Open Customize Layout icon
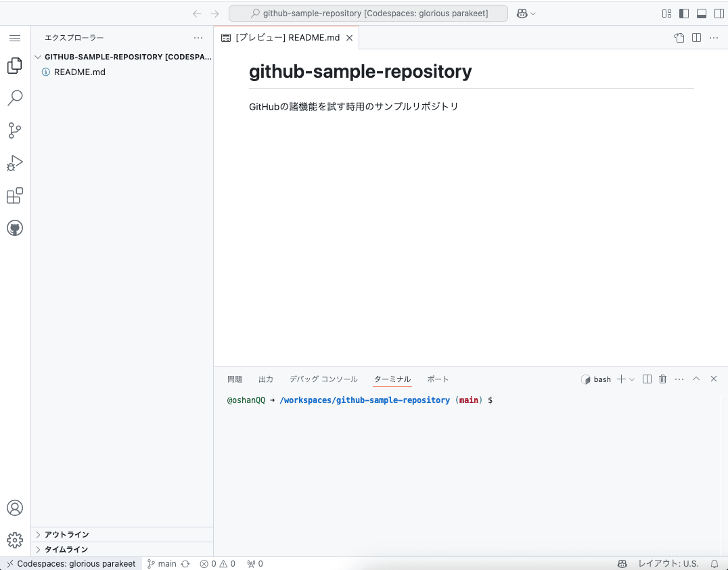 pos(666,14)
